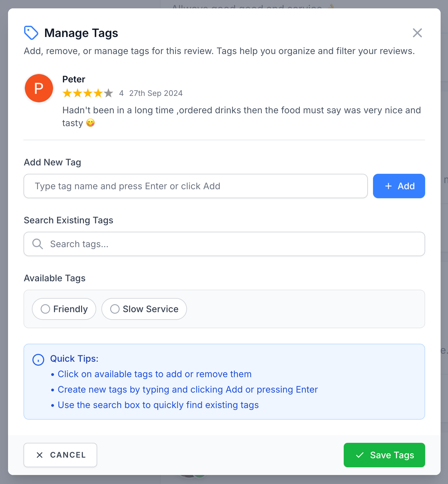Viewport: 448px width, 484px height.
Task: Click the first gold rating star
Action: [x=67, y=93]
